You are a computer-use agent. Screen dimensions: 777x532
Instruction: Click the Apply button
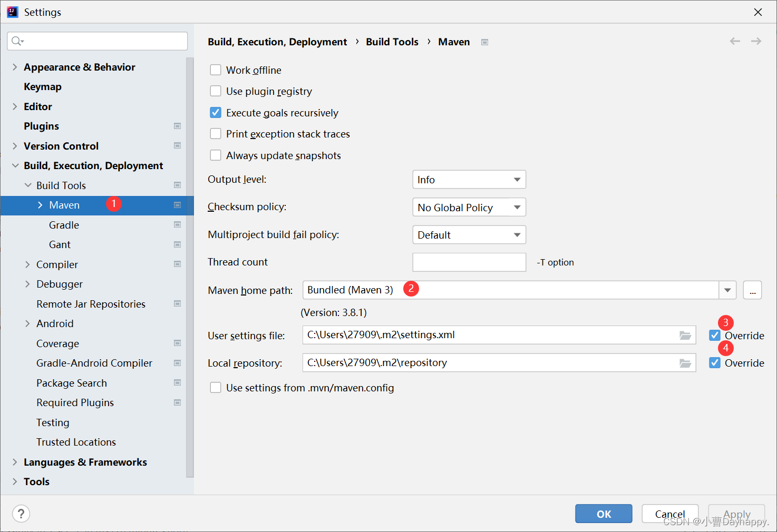coord(736,514)
